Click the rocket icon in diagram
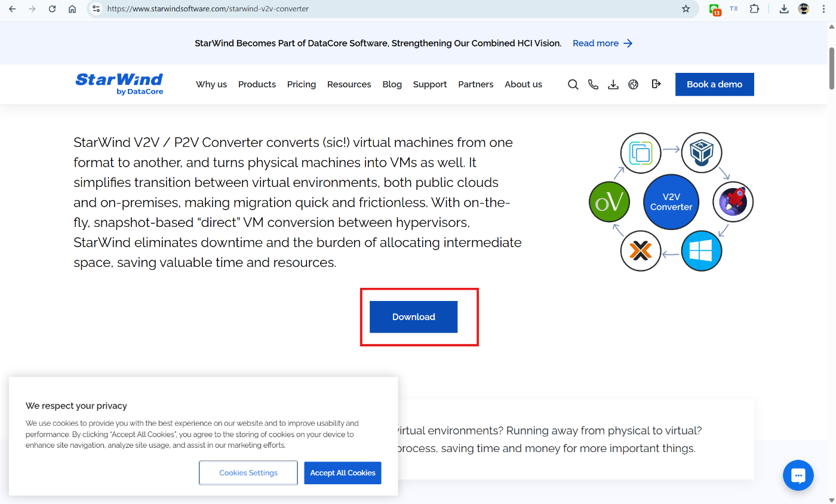The height and width of the screenshot is (504, 836). 733,202
